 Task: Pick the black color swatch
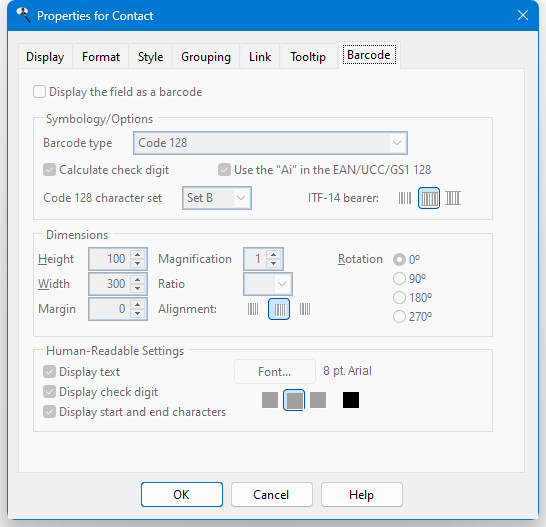[x=351, y=400]
